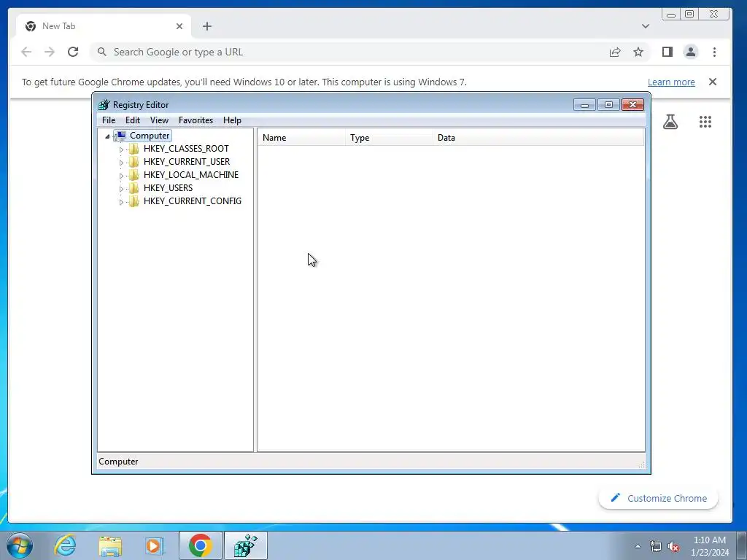Screen dimensions: 747x560
Task: Expand the HKEY_CURRENT_USER key
Action: coord(121,163)
